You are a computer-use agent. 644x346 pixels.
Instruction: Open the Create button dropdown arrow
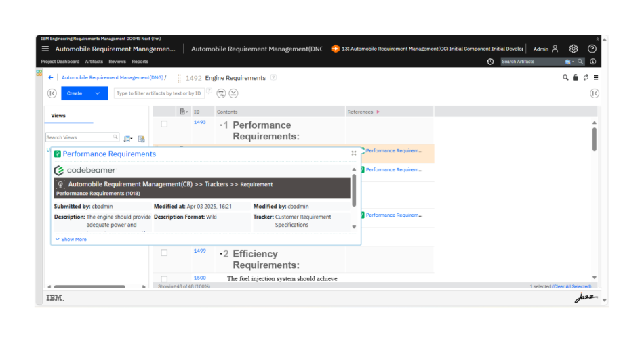pyautogui.click(x=98, y=93)
